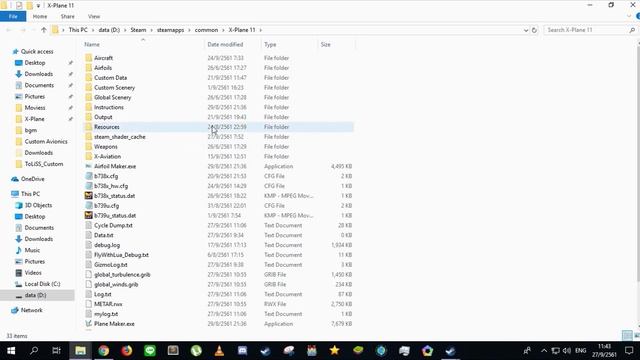This screenshot has height=360, width=640.
Task: Show hidden system tray icons
Action: [x=544, y=351]
